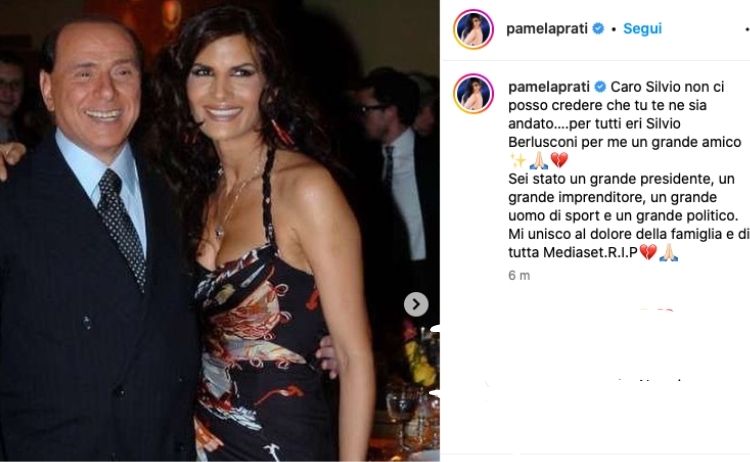Click broken heart emoji after sparkles line
The height and width of the screenshot is (462, 750).
coord(559,160)
